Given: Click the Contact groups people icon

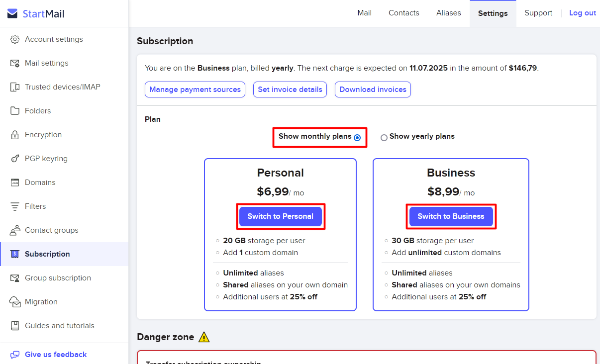Looking at the screenshot, I should (15, 230).
